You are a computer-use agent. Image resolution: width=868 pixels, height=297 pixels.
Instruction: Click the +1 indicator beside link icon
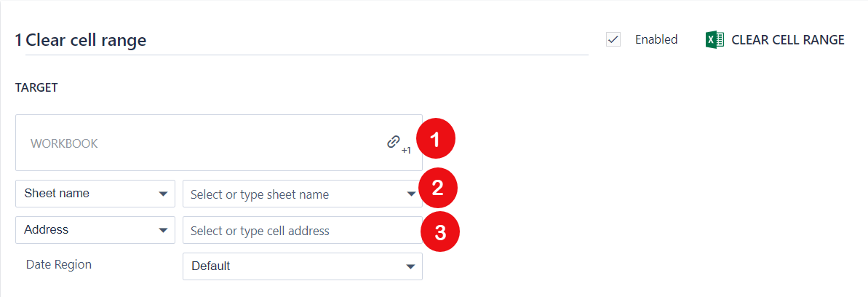[x=406, y=151]
